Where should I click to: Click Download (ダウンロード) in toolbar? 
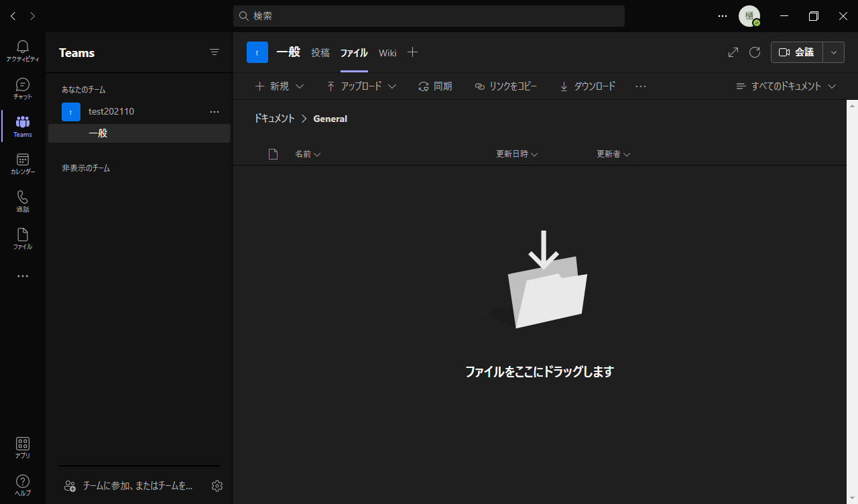click(587, 86)
